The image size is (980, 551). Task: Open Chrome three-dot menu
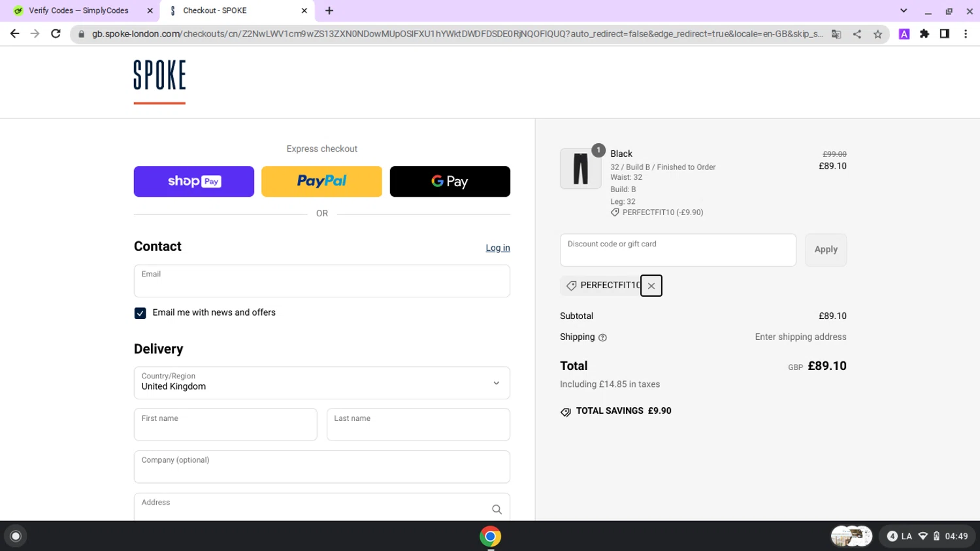[x=966, y=34]
